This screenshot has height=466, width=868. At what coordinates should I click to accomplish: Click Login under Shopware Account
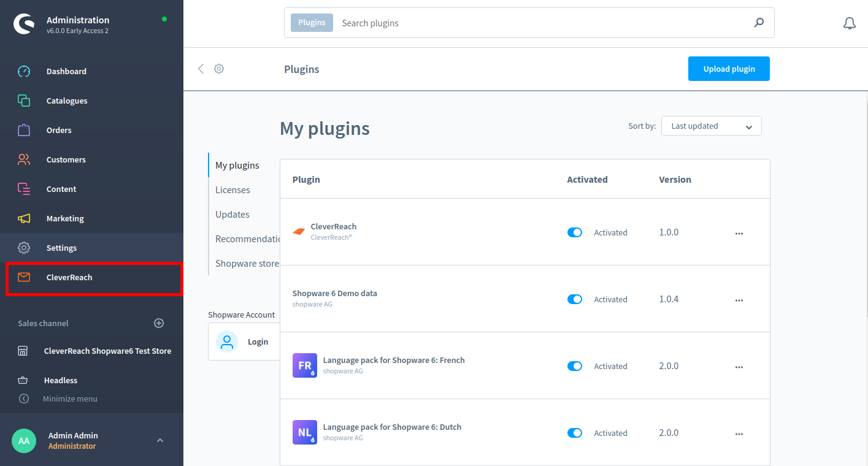[258, 342]
